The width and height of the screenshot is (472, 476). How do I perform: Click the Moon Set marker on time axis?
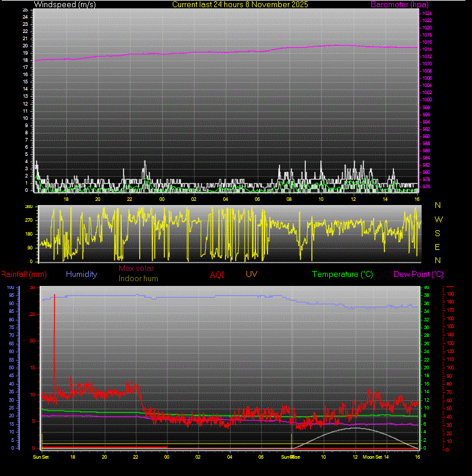(372, 457)
